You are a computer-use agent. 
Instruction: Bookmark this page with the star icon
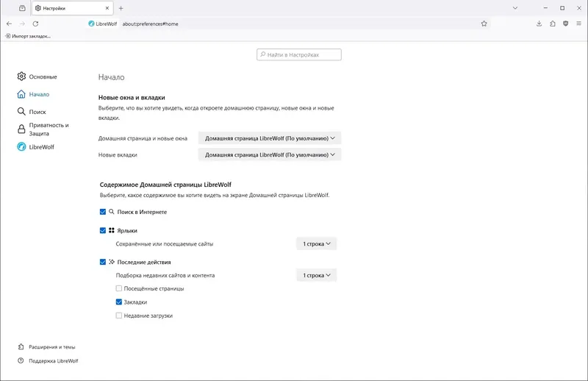pos(484,24)
